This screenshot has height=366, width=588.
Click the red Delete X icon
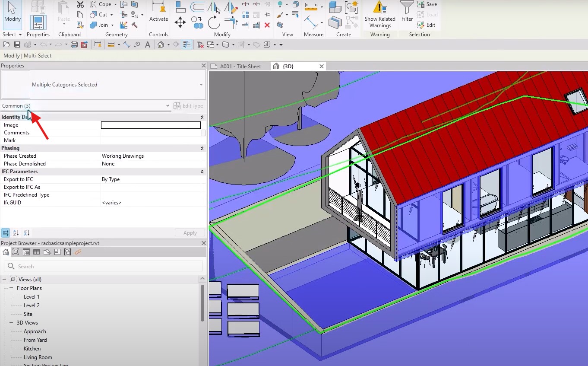pyautogui.click(x=267, y=25)
